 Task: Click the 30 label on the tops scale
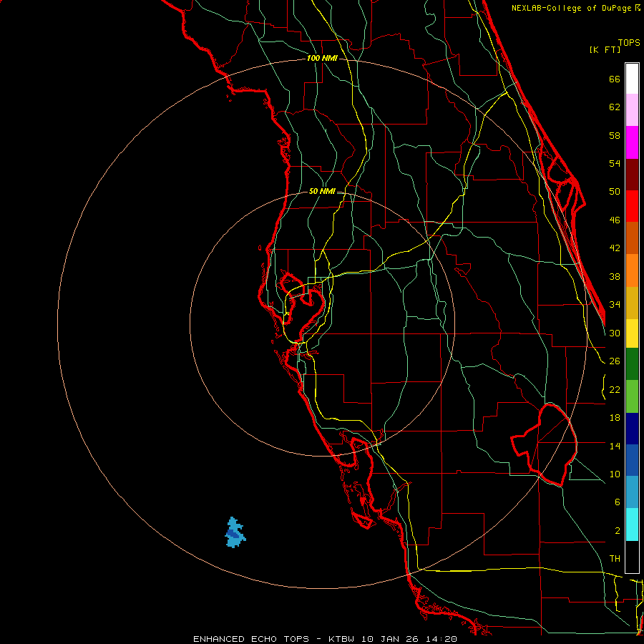pyautogui.click(x=615, y=333)
